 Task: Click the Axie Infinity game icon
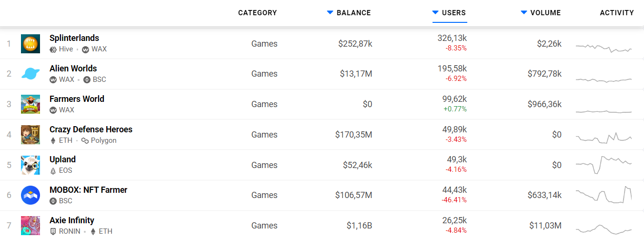(30, 226)
